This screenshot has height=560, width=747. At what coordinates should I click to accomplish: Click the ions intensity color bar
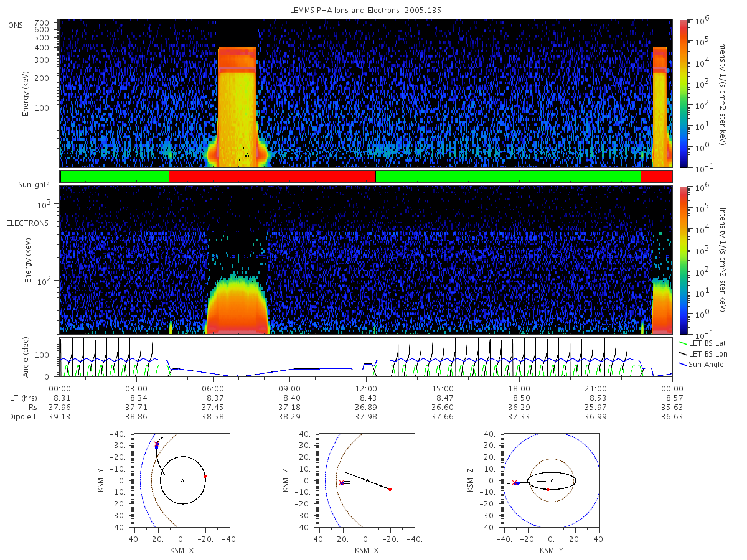click(684, 93)
